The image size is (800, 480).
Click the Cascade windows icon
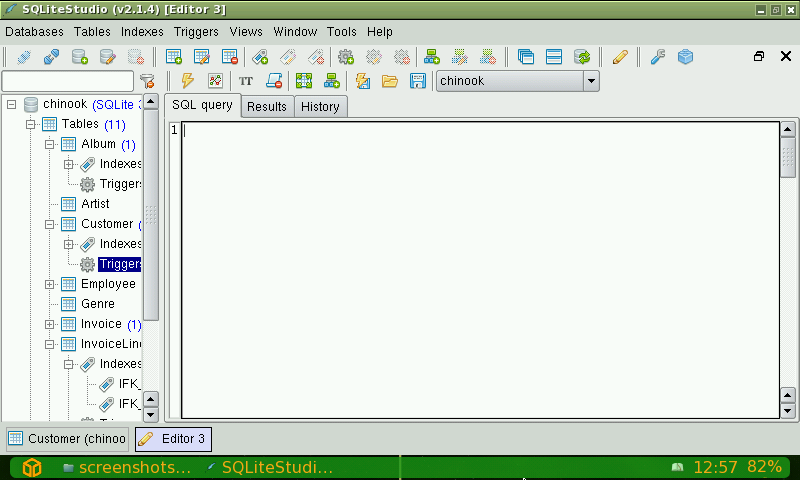tap(526, 57)
